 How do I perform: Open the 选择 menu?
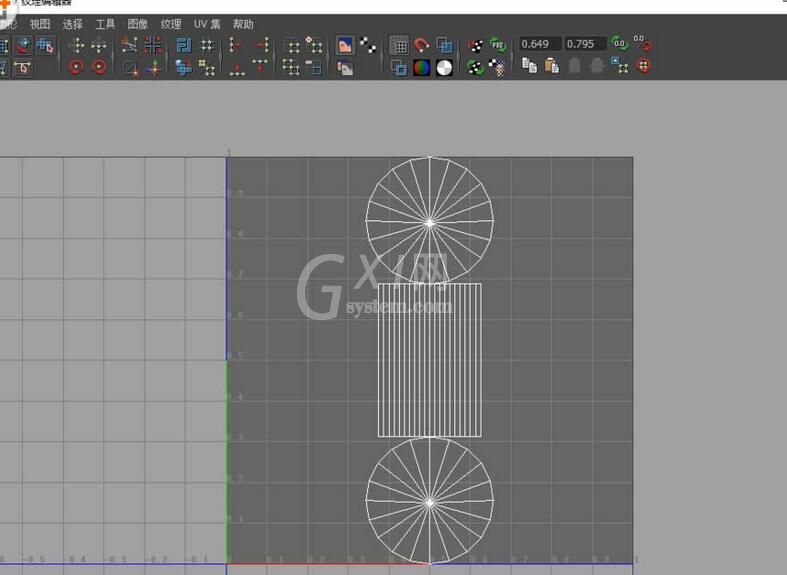coord(72,24)
